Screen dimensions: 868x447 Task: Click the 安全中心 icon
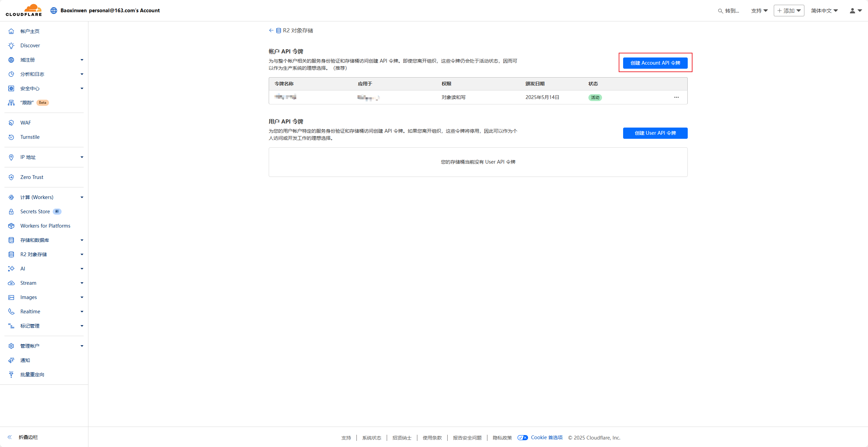(x=11, y=88)
